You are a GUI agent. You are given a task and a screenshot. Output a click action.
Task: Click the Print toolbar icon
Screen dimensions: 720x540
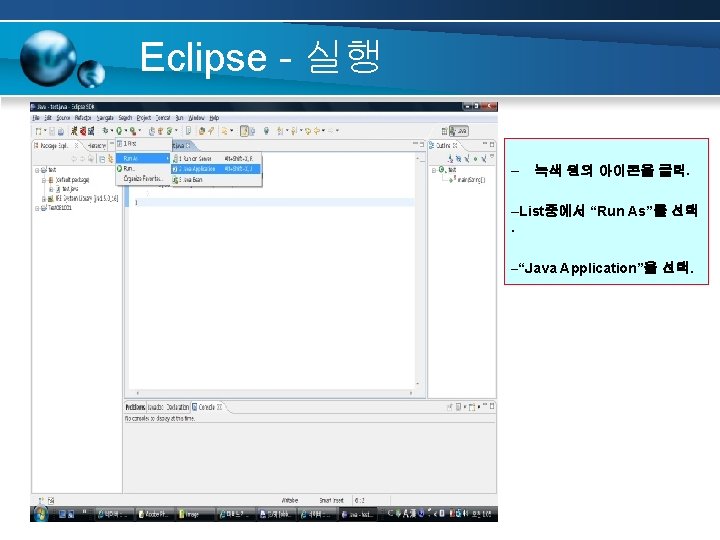61,131
